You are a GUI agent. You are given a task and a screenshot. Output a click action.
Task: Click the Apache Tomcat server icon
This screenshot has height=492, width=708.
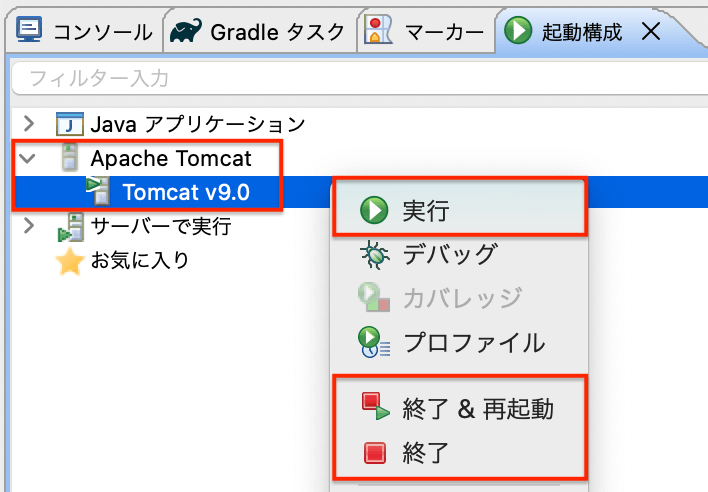point(70,158)
